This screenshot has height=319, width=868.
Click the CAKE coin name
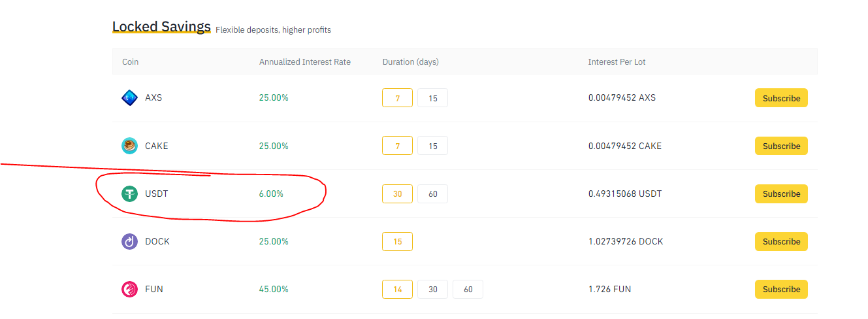tap(157, 146)
